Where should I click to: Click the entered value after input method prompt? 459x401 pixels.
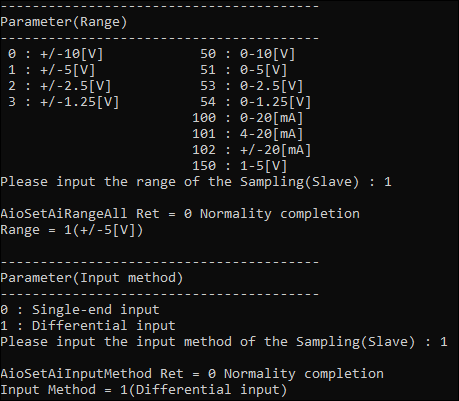tap(444, 342)
